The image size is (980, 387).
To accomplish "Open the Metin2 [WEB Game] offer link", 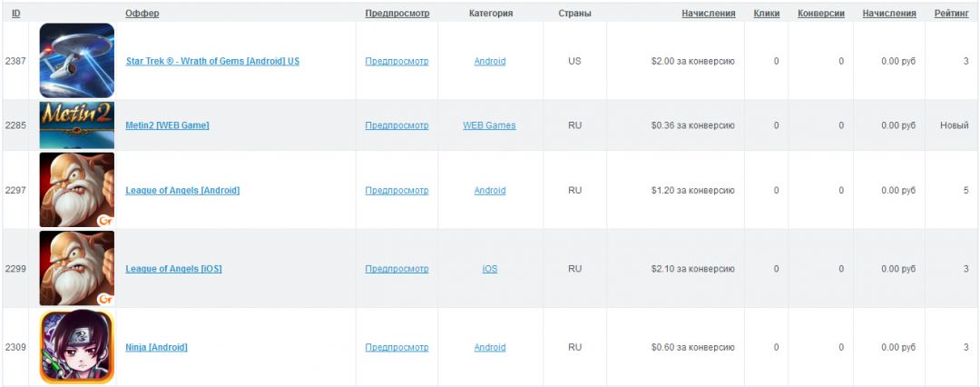I will 168,125.
